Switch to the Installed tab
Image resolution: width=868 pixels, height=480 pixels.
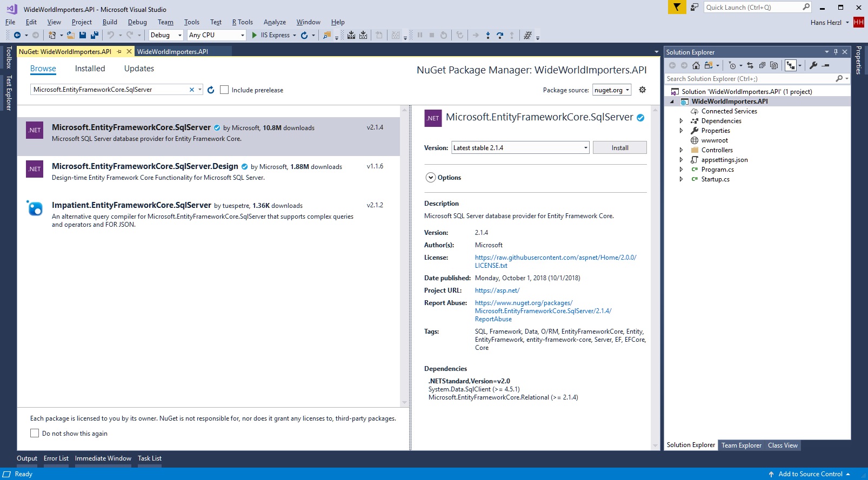(x=90, y=69)
